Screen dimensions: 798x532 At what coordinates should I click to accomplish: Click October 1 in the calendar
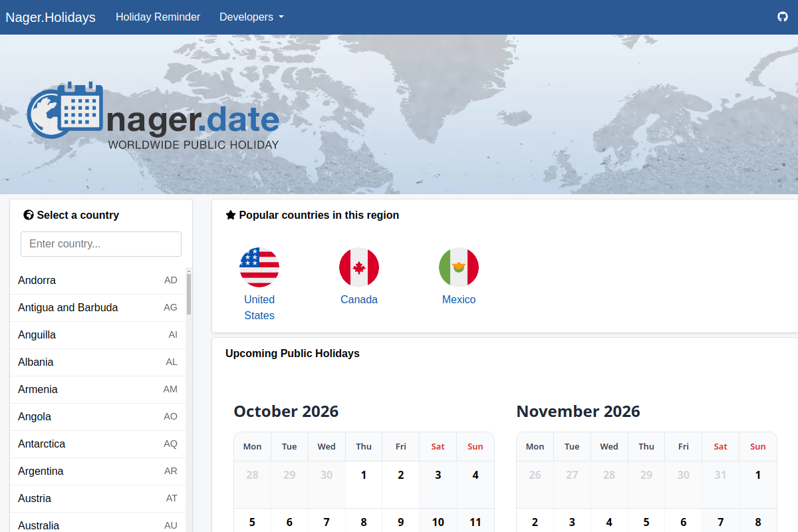tap(364, 485)
